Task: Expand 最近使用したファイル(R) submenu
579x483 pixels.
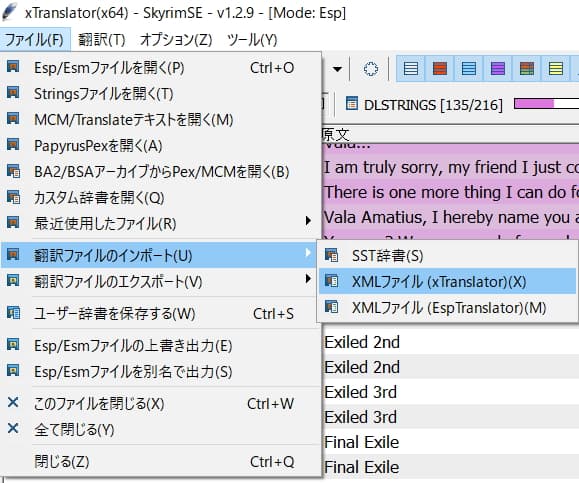Action: 161,223
